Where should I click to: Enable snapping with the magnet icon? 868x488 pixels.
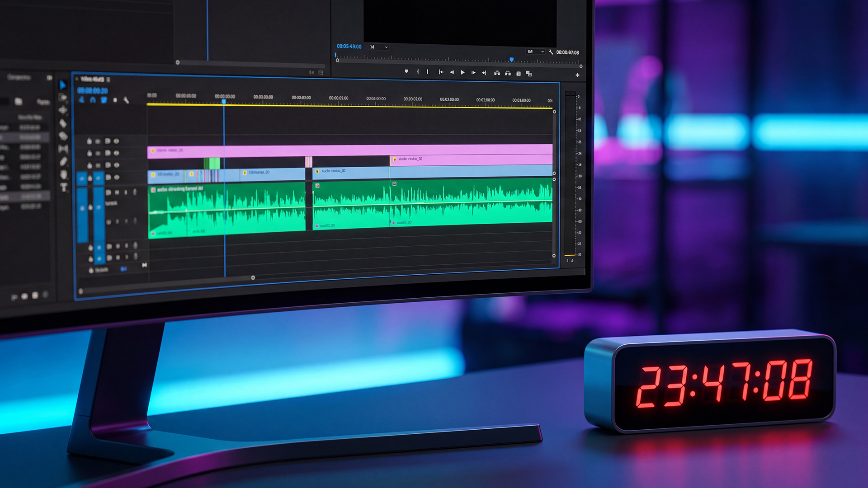click(x=93, y=100)
